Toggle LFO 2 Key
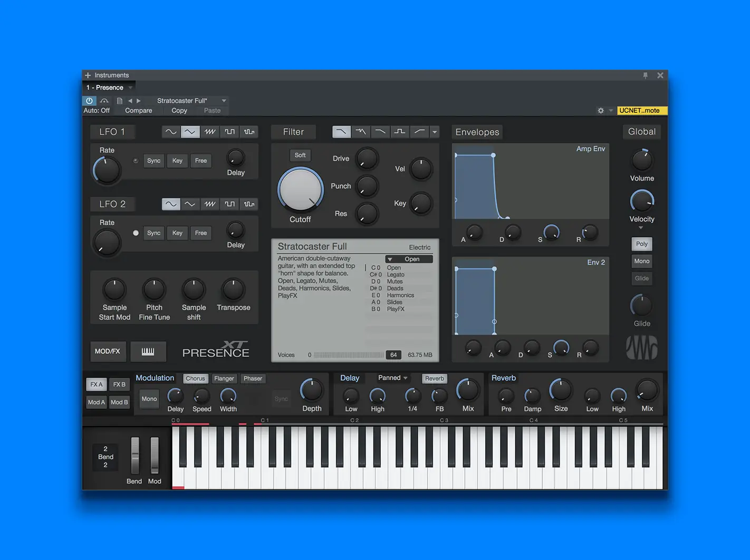Image resolution: width=750 pixels, height=560 pixels. point(177,233)
